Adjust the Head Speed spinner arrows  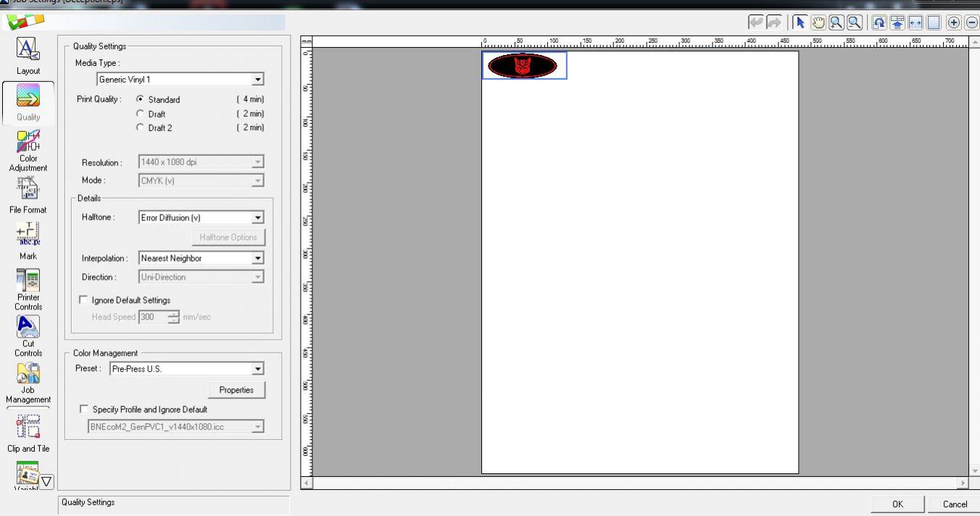click(174, 317)
